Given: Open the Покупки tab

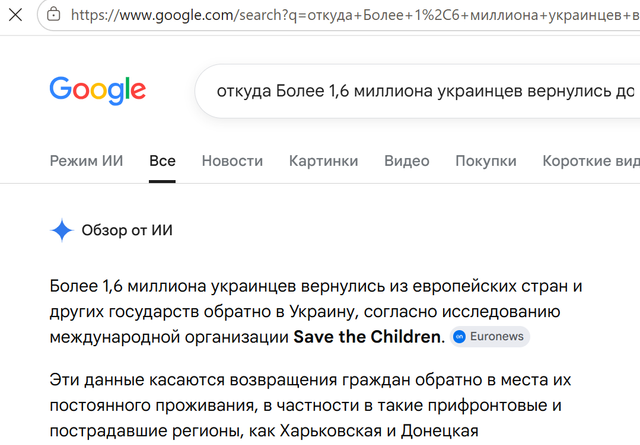Looking at the screenshot, I should 486,161.
